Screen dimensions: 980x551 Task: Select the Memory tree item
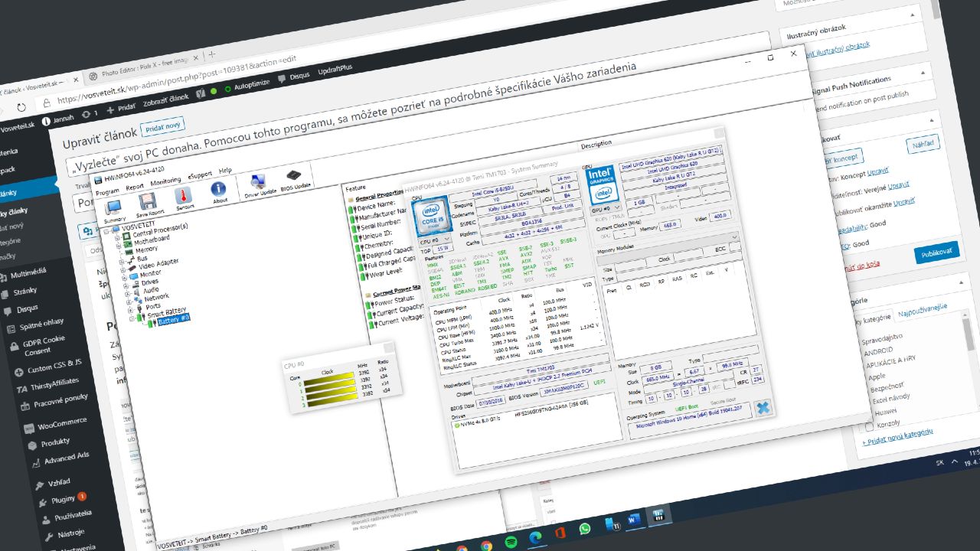tap(145, 249)
